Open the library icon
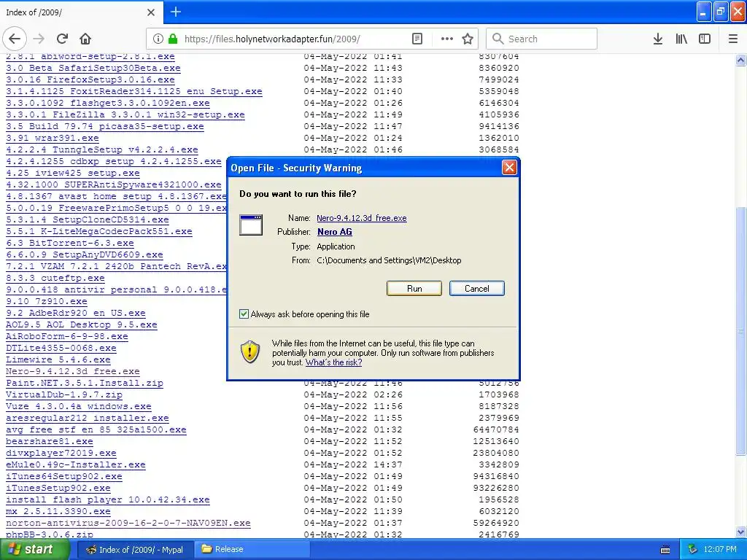 point(681,39)
